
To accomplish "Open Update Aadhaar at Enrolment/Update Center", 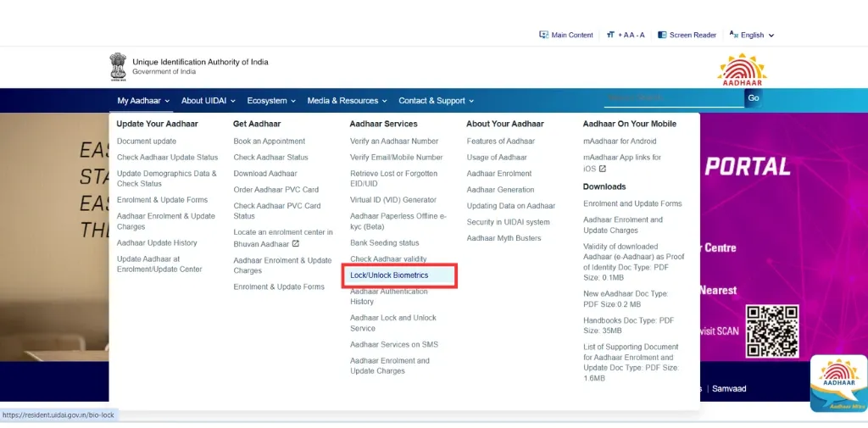I will click(159, 264).
